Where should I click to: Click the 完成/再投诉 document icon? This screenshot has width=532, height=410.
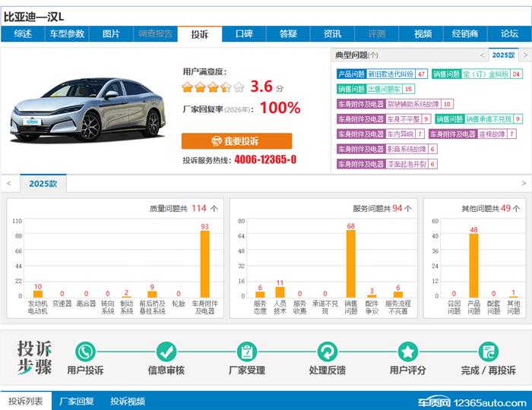488,352
